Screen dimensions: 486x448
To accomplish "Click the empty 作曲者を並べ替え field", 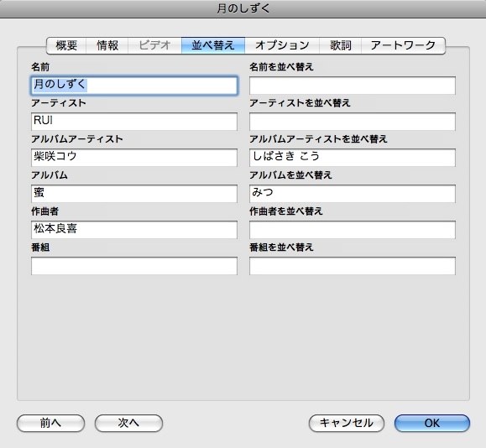I will click(353, 230).
